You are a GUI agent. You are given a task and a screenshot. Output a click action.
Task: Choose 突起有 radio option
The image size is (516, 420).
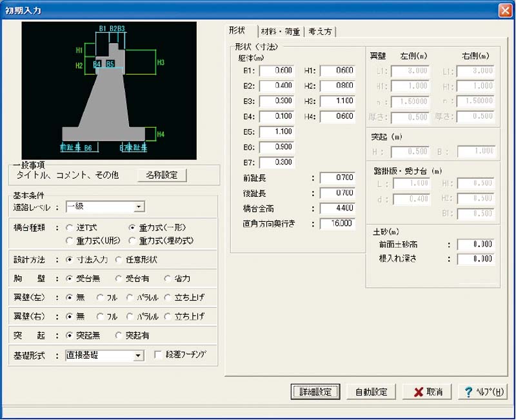click(119, 335)
